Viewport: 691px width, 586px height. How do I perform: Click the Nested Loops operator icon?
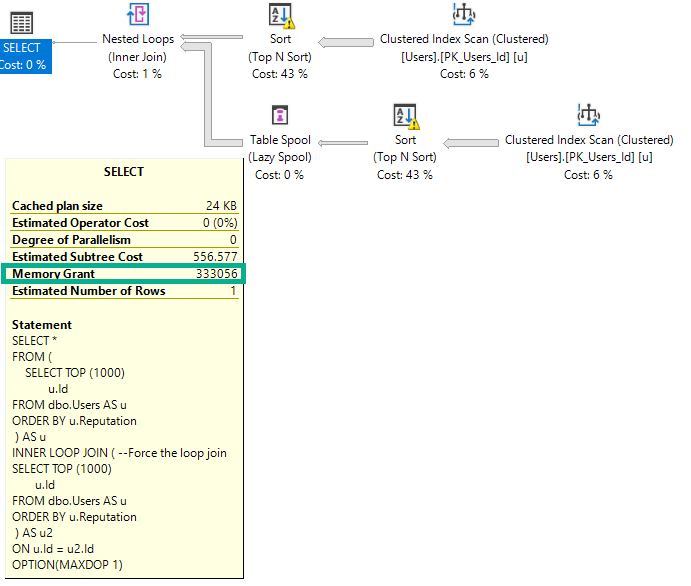tap(138, 14)
